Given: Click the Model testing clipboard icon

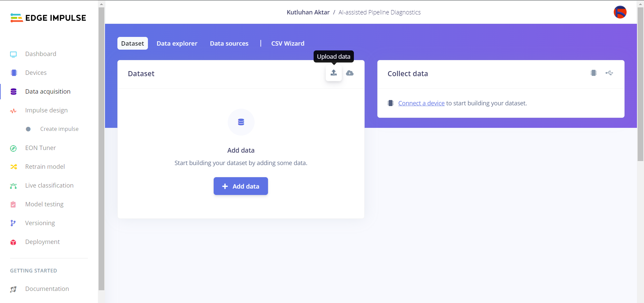Looking at the screenshot, I should click(13, 204).
